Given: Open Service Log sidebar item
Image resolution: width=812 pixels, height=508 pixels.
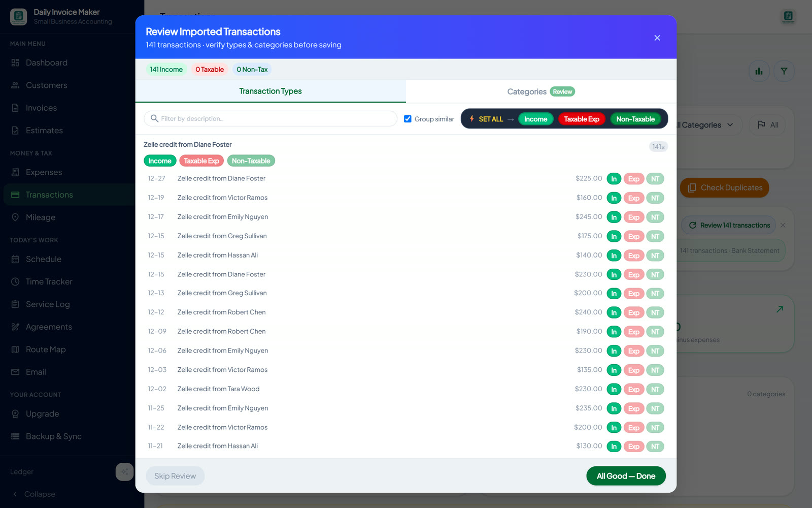Looking at the screenshot, I should (48, 304).
